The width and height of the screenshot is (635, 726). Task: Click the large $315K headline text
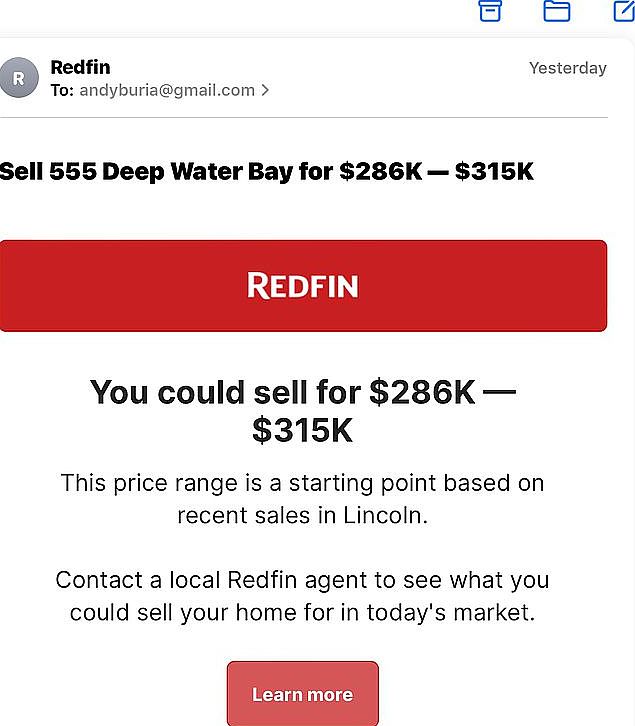click(302, 430)
